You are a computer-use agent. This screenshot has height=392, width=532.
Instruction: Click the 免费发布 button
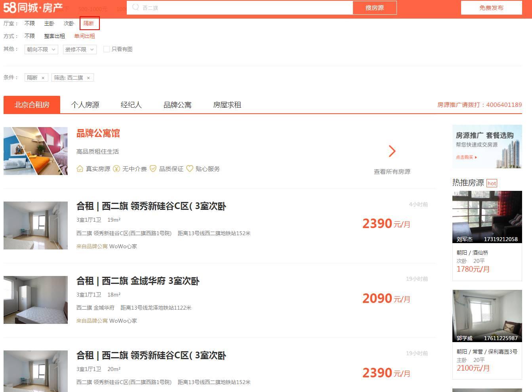[x=491, y=8]
